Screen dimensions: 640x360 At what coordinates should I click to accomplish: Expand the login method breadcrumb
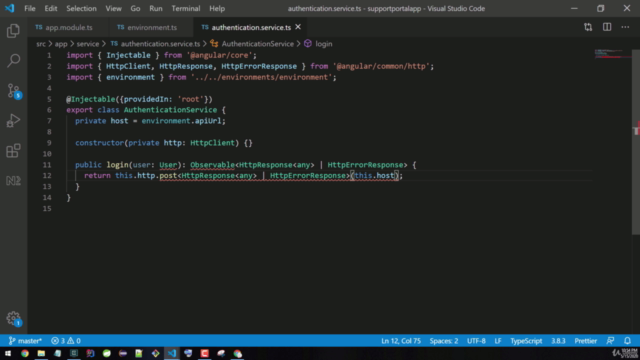(x=323, y=44)
